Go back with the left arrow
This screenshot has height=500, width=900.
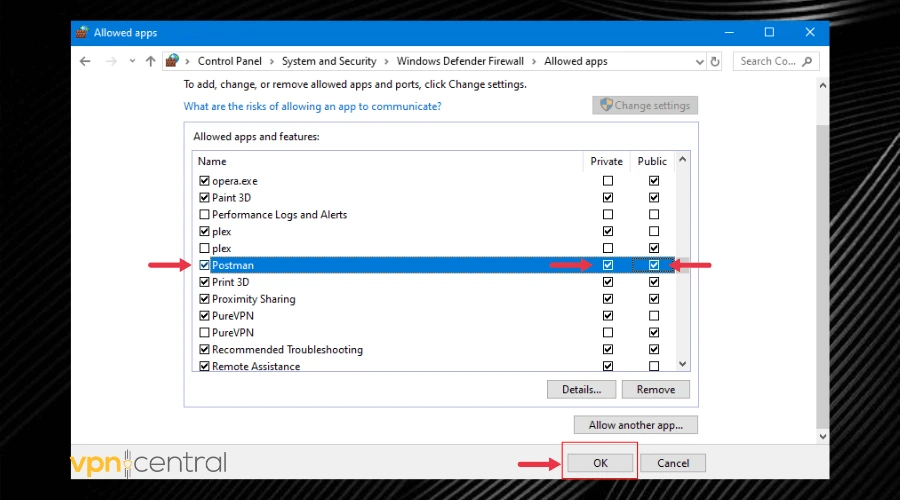click(x=85, y=61)
